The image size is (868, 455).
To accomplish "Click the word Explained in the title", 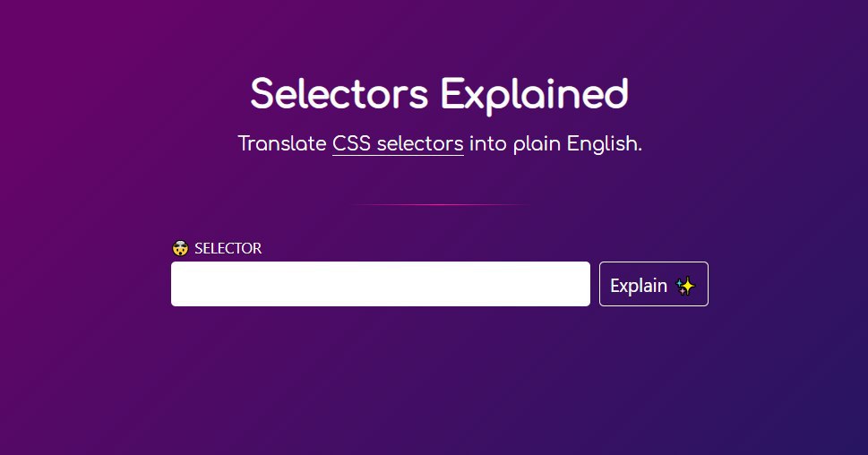I will [535, 94].
